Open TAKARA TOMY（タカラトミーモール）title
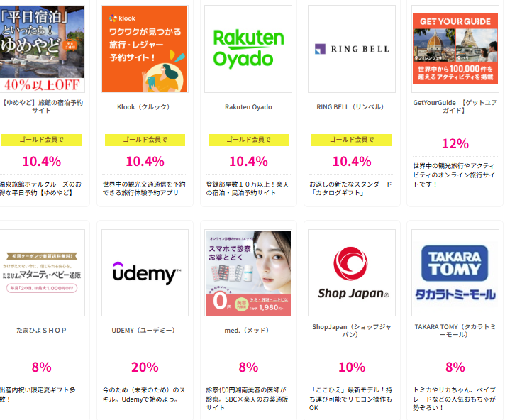Viewport: 505px width, 420px height. click(x=455, y=331)
